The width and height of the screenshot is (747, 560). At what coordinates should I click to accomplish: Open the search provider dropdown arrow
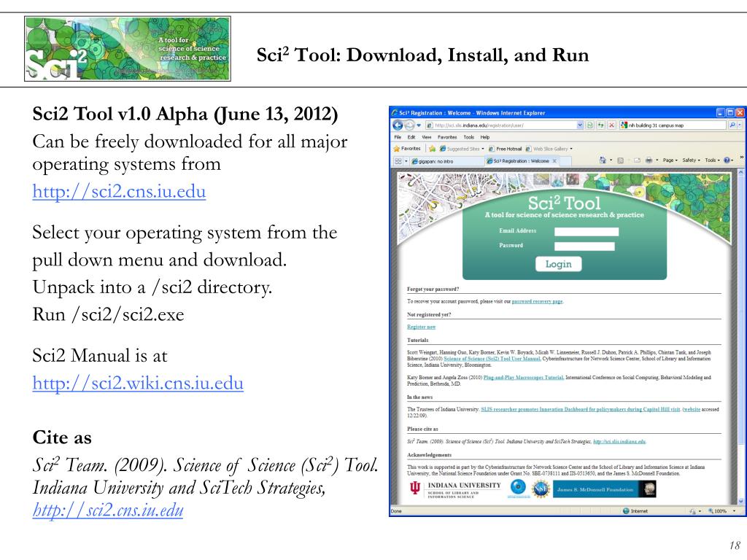click(740, 125)
